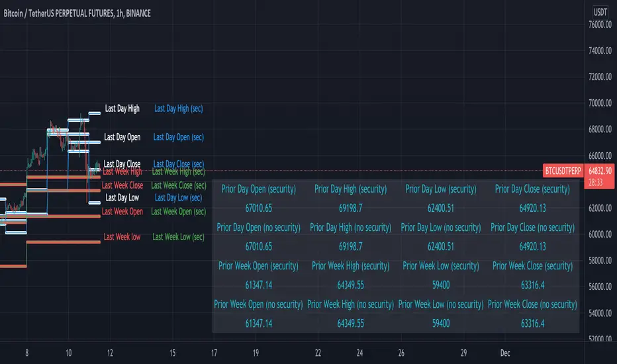Click the 'Last Day Low (sec)' label

[178, 197]
